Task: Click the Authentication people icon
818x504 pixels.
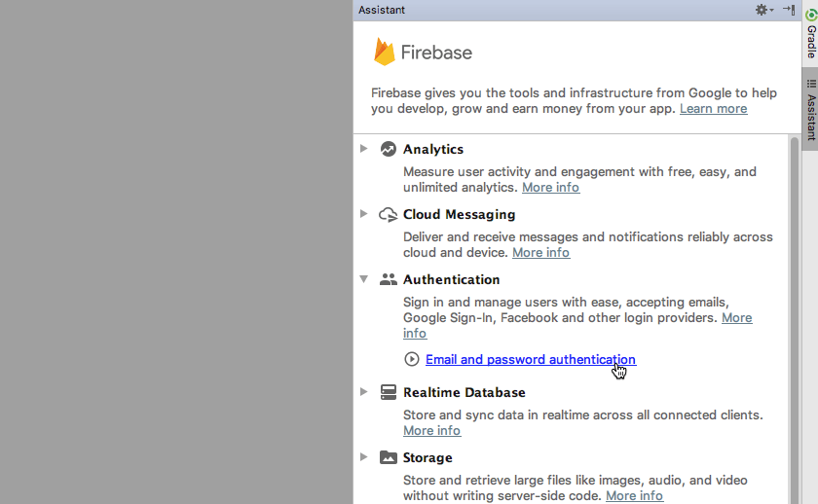Action: [388, 279]
